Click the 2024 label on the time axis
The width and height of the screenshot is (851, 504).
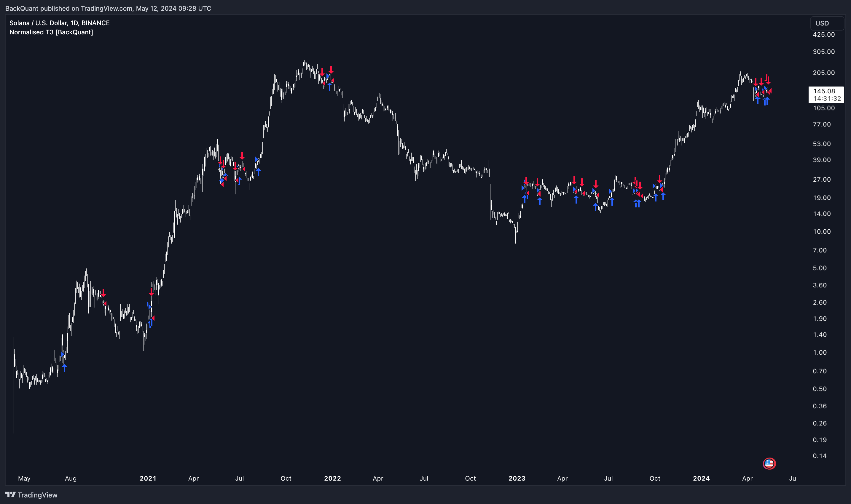coord(701,478)
